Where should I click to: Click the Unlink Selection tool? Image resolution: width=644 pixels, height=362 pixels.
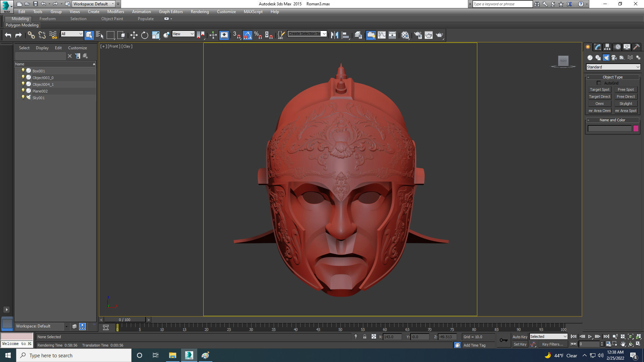[x=42, y=35]
